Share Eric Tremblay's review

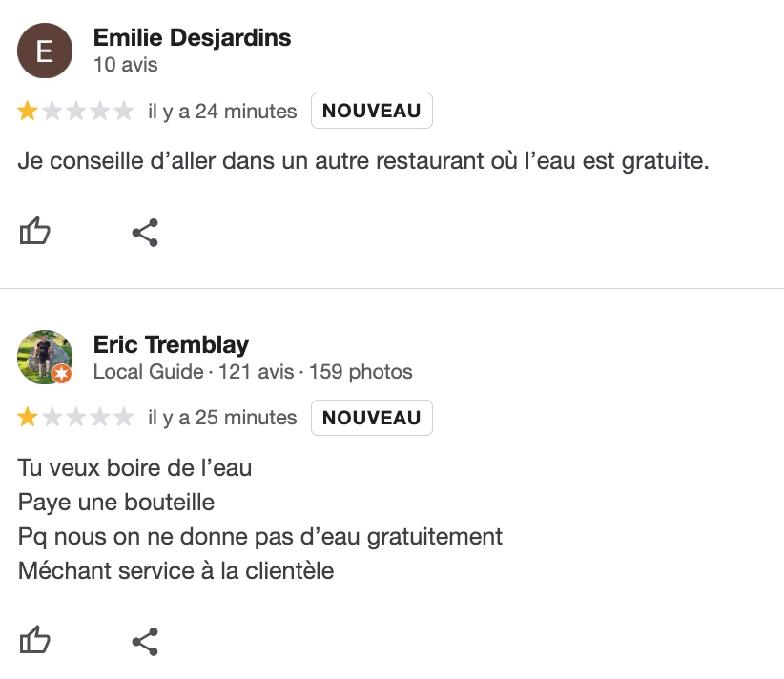click(145, 642)
